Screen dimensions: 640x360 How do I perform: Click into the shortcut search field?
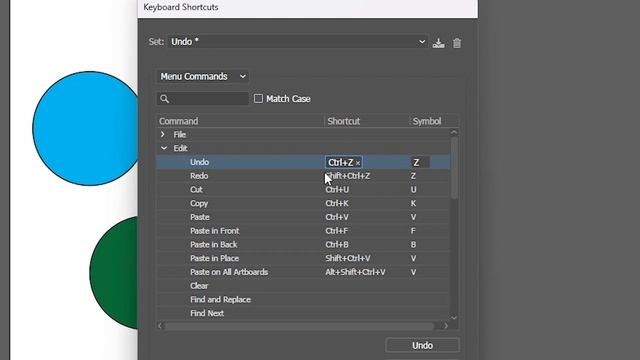[x=203, y=98]
